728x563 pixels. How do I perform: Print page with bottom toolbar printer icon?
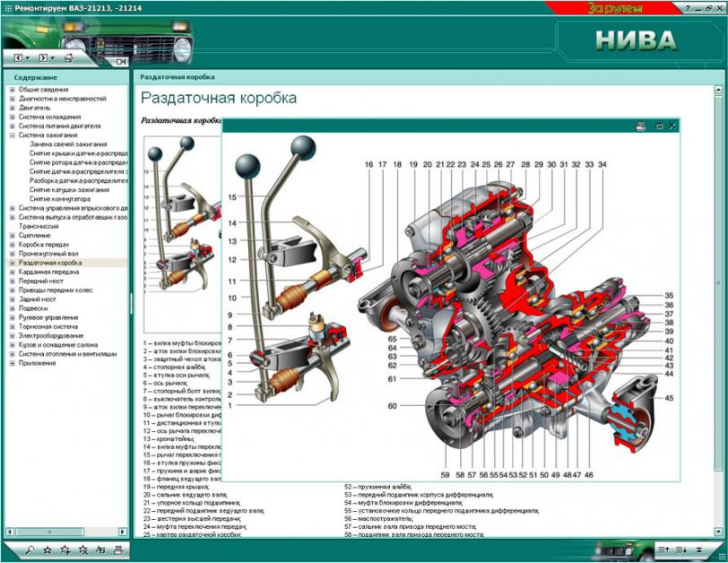pos(118,550)
